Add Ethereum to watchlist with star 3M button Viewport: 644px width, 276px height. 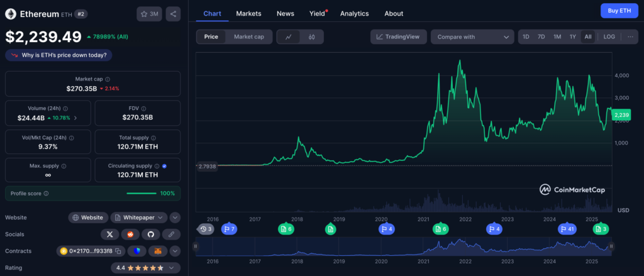click(x=150, y=14)
